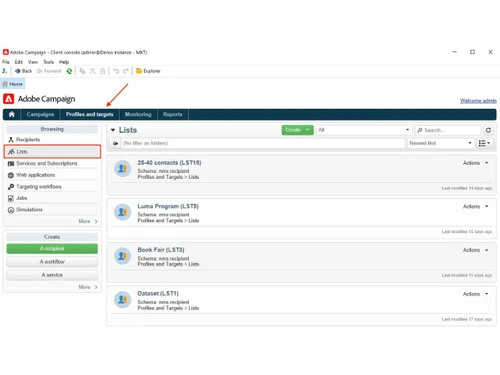
Task: Open the Campaigns tab
Action: tap(40, 114)
